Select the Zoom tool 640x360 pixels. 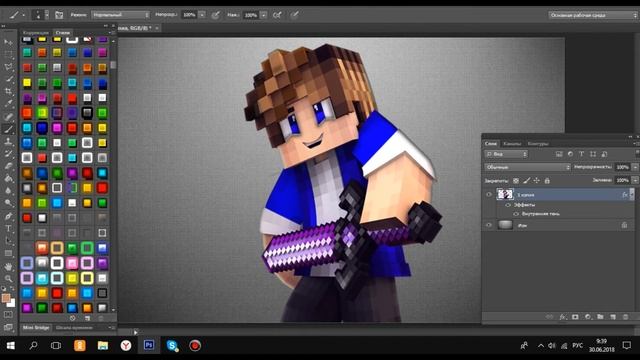point(8,279)
